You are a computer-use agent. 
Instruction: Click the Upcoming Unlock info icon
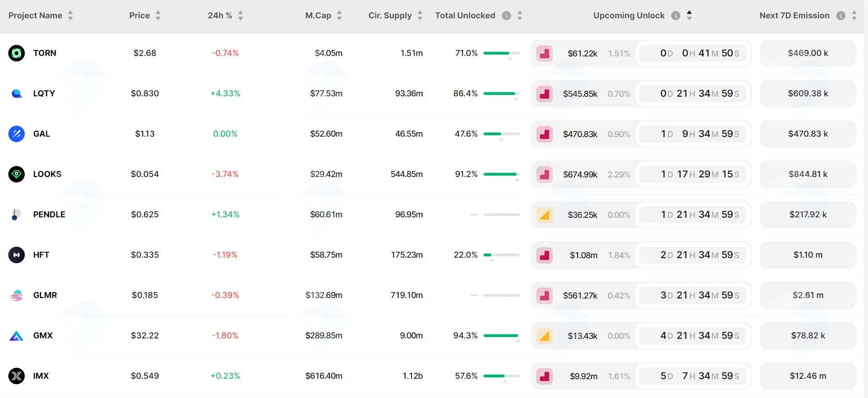[x=676, y=16]
